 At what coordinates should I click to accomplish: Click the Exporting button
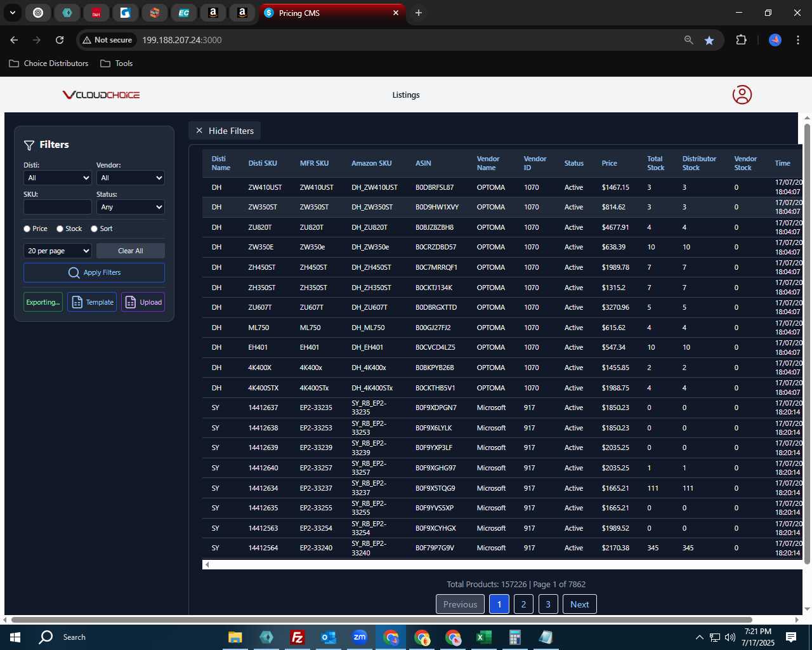coord(43,302)
